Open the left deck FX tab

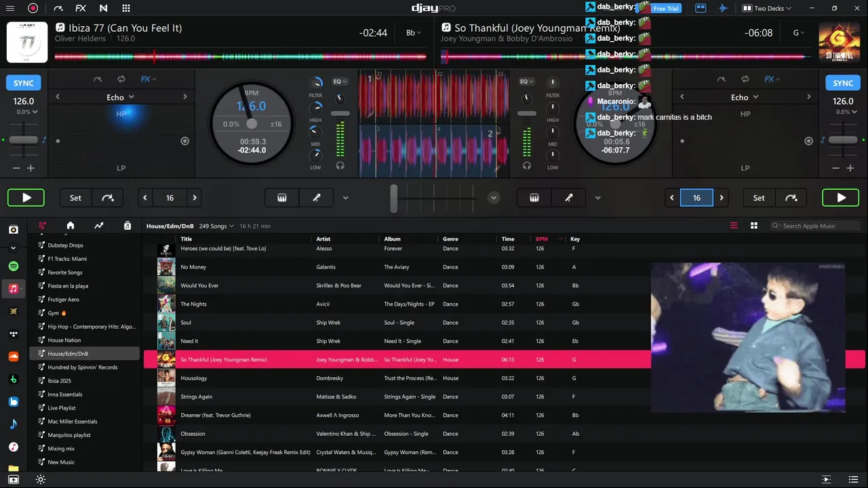[148, 79]
